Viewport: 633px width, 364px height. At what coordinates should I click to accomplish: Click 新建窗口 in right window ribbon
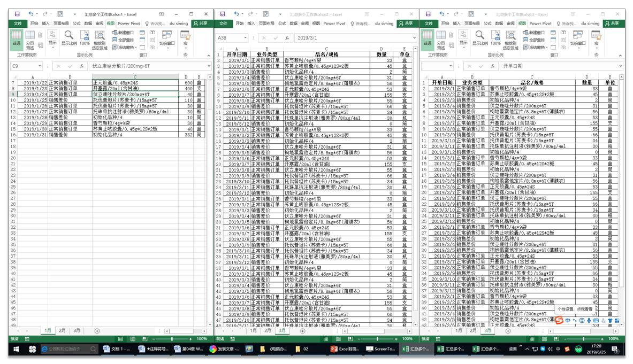click(x=533, y=33)
